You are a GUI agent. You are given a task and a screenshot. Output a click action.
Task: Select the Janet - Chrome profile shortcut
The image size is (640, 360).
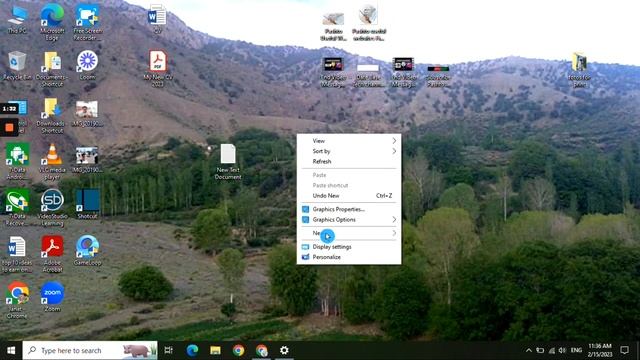(17, 300)
